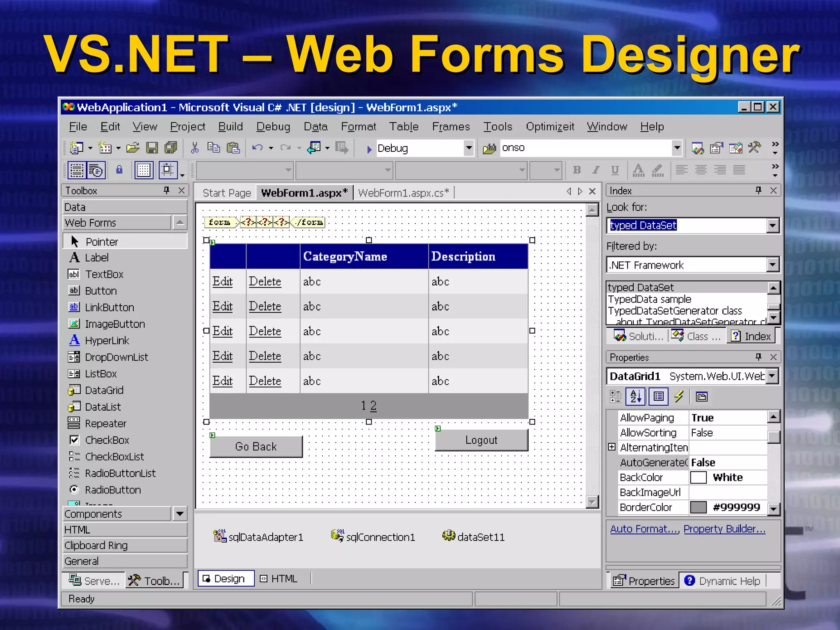Toggle the show grid button
840x630 pixels.
pos(144,170)
